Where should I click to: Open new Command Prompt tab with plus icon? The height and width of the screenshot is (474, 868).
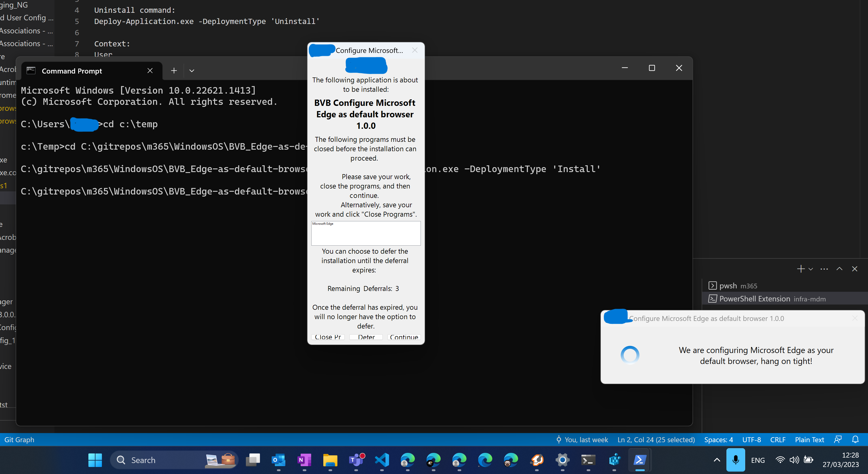point(174,71)
